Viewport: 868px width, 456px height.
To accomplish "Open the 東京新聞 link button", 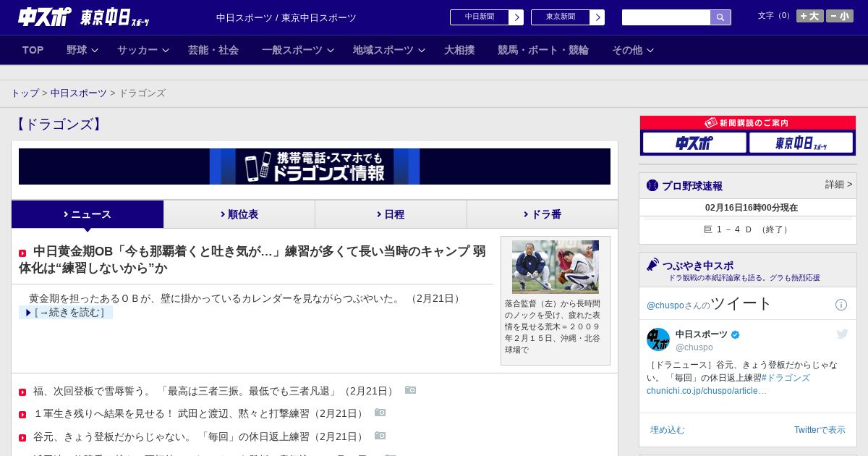I will 561,17.
